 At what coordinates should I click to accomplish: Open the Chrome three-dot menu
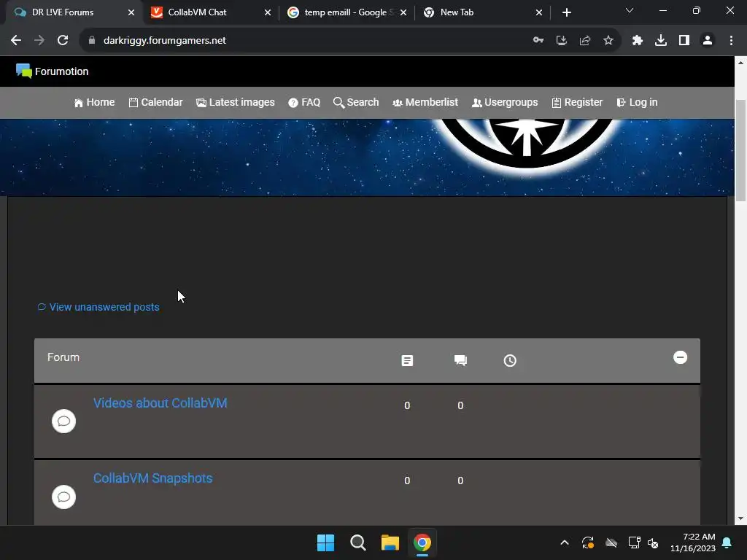731,41
